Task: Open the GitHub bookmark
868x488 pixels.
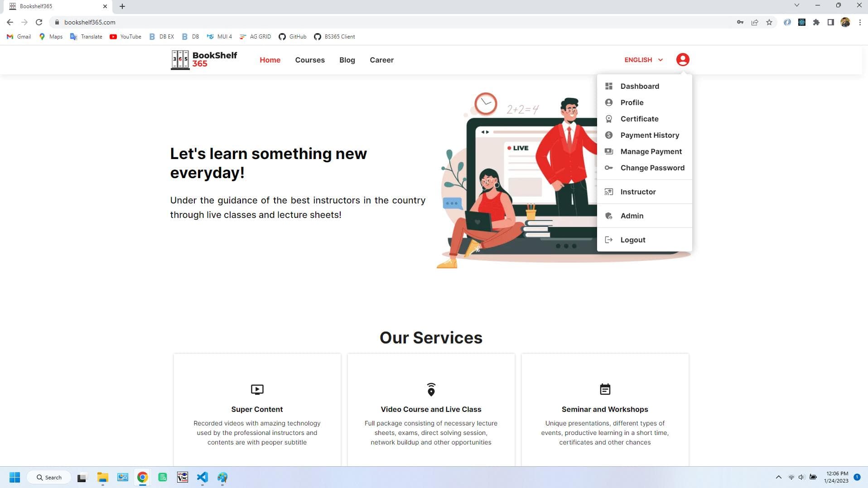Action: pos(292,37)
